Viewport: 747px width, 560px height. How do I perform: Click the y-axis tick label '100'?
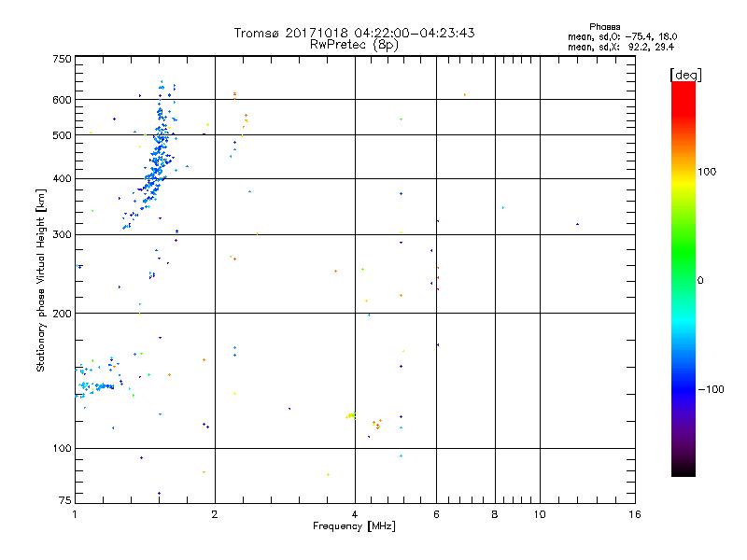[x=62, y=448]
